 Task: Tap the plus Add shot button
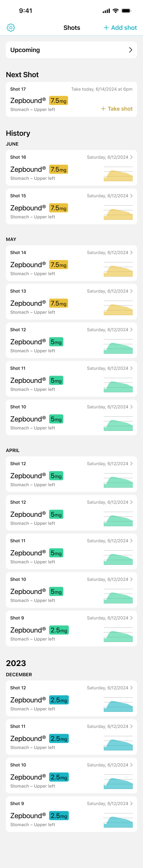[x=120, y=28]
